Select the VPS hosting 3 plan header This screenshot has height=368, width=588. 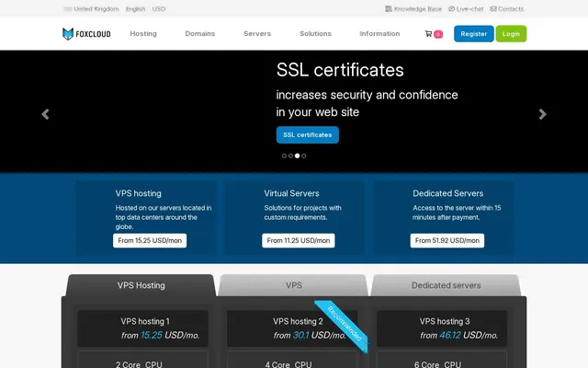tap(442, 328)
